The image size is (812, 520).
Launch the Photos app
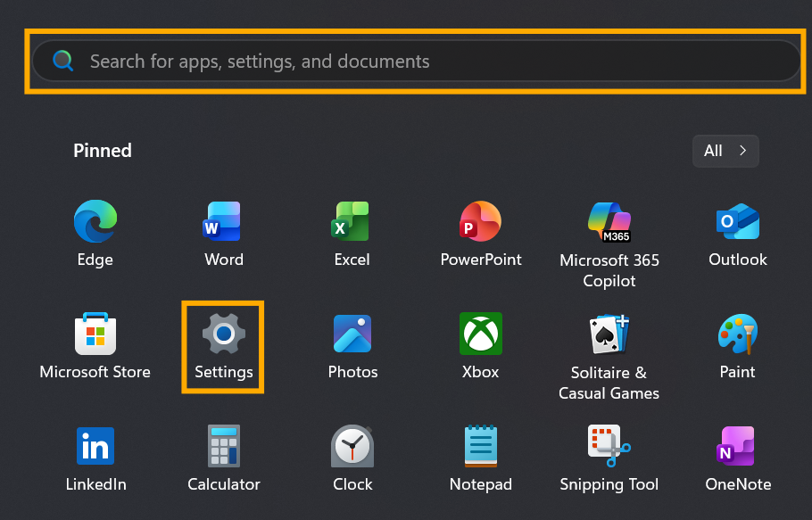[x=352, y=346]
